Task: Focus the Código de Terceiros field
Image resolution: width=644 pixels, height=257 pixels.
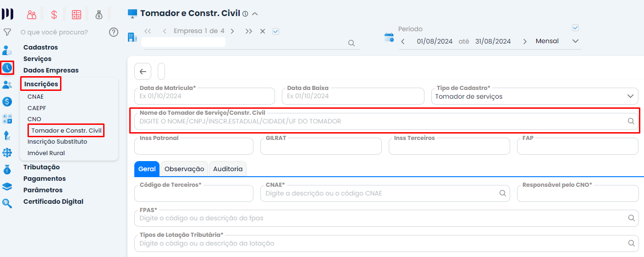Action: [x=194, y=193]
